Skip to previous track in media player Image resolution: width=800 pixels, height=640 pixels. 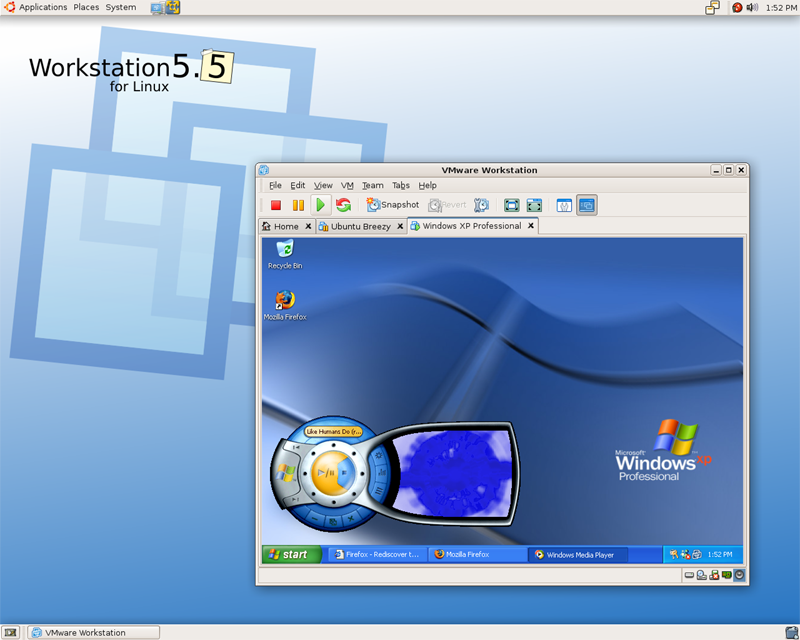click(x=296, y=448)
